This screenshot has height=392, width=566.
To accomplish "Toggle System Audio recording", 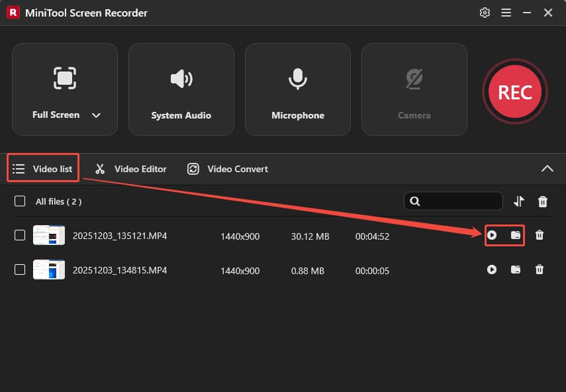I will [x=181, y=89].
